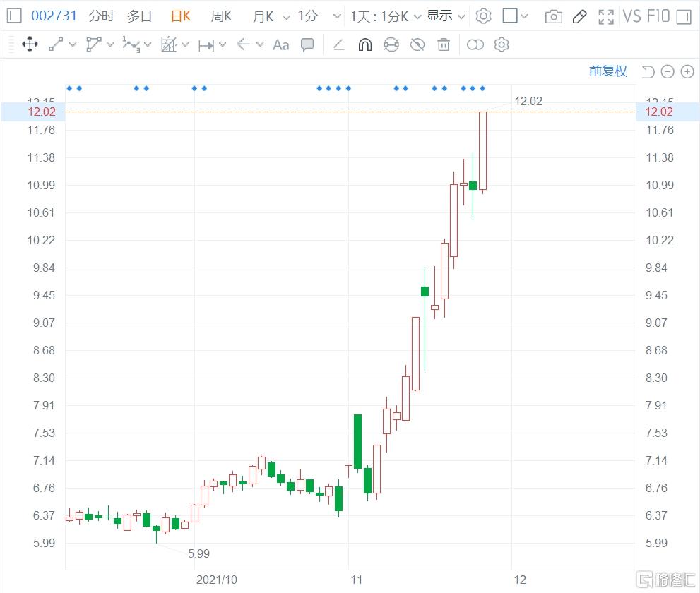This screenshot has height=593, width=700.
Task: Click the chart layout square icon
Action: (510, 16)
